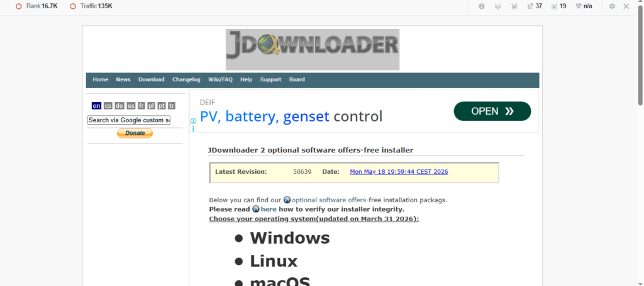
Task: Switch language to fr
Action: [142, 106]
